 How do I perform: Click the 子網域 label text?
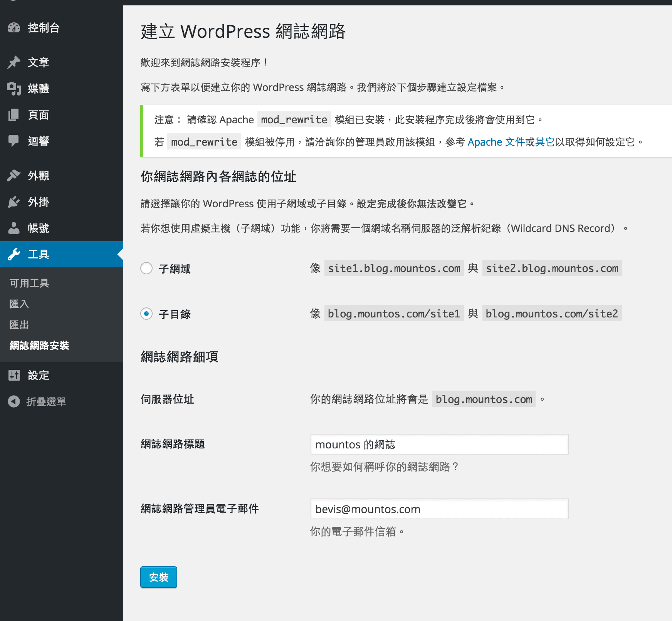pos(175,269)
